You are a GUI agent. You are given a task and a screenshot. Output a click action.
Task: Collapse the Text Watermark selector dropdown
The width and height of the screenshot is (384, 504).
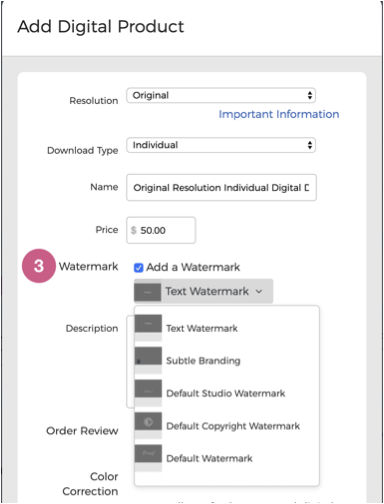point(203,291)
